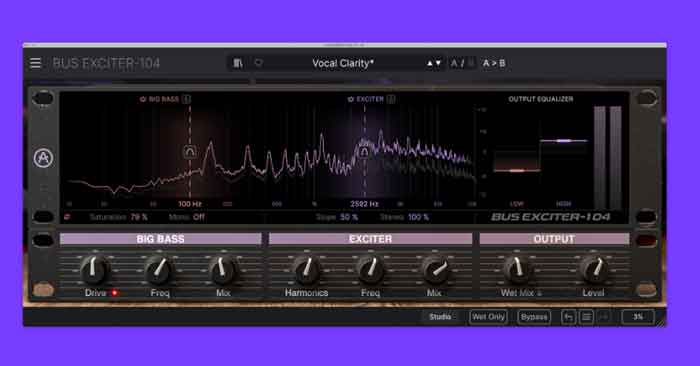700x366 pixels.
Task: Click the Stereo 100 % value
Action: (x=418, y=217)
